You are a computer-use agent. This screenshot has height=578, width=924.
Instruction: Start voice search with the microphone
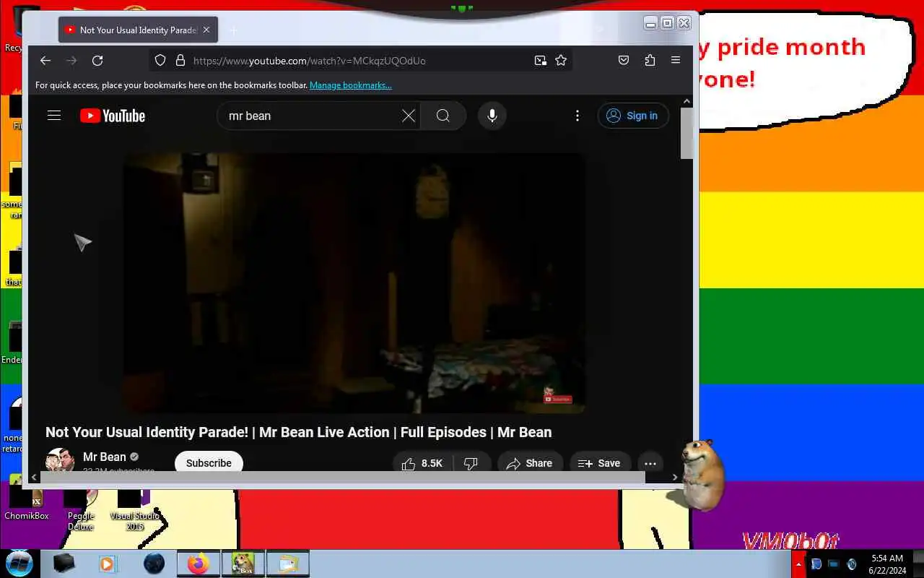(x=492, y=116)
